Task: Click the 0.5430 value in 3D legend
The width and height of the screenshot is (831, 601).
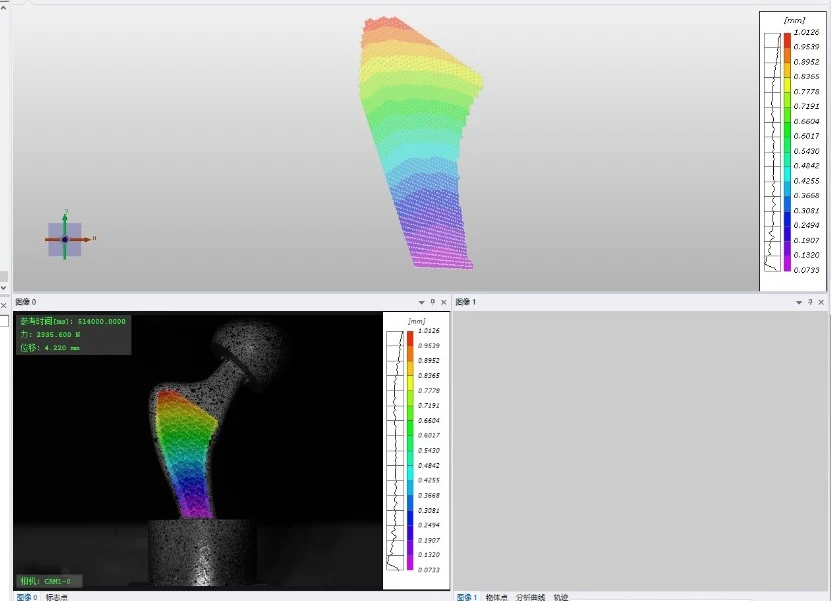Action: pos(806,151)
